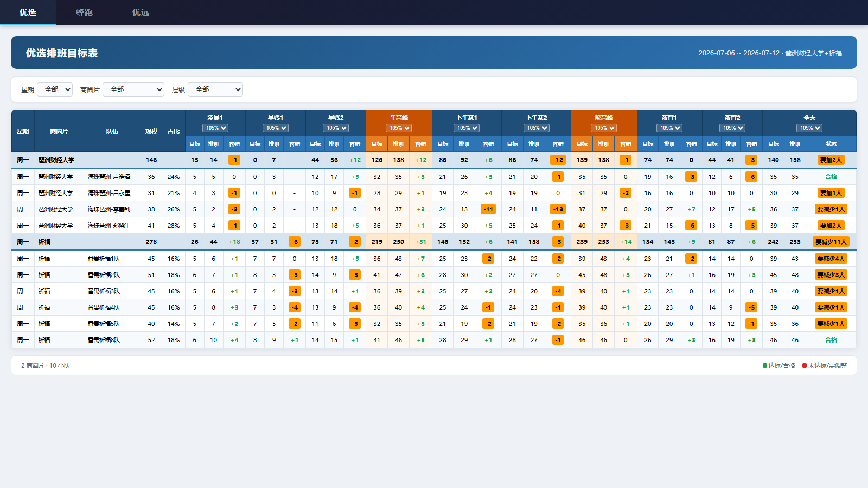Click the 278 规模 total for 祈福
Viewport: 868px width, 488px height.
click(151, 242)
